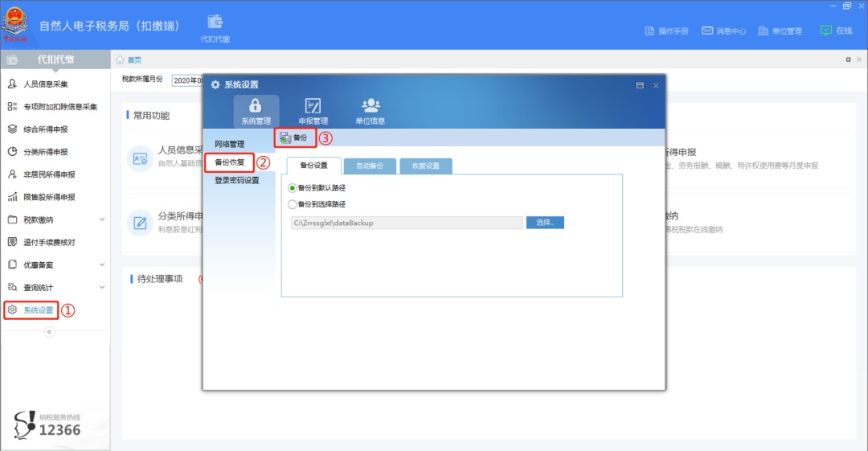
Task: Click 税款缴纳 folder icon in sidebar
Action: pos(12,219)
